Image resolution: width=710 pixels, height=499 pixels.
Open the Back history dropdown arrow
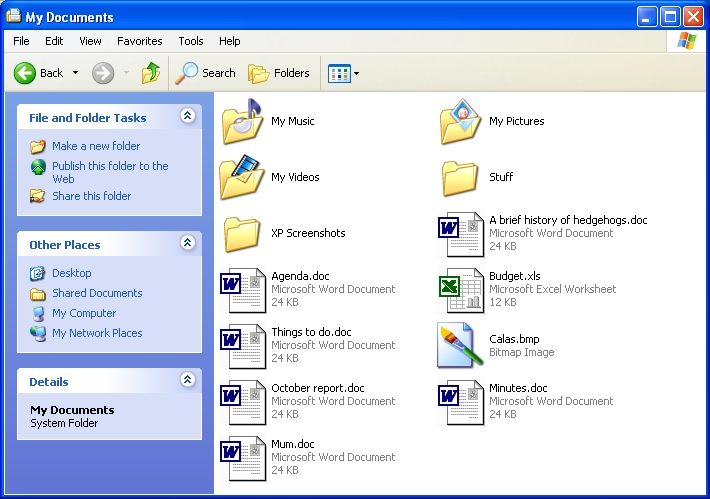click(76, 72)
